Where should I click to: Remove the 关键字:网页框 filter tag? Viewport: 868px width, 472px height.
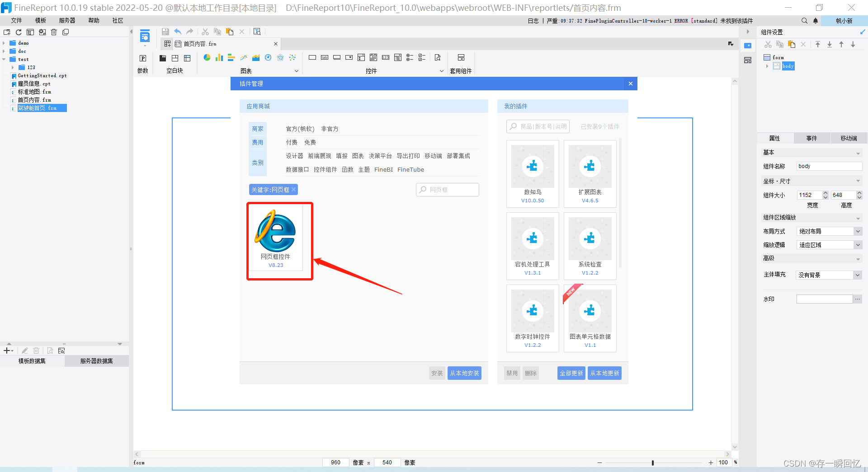294,190
